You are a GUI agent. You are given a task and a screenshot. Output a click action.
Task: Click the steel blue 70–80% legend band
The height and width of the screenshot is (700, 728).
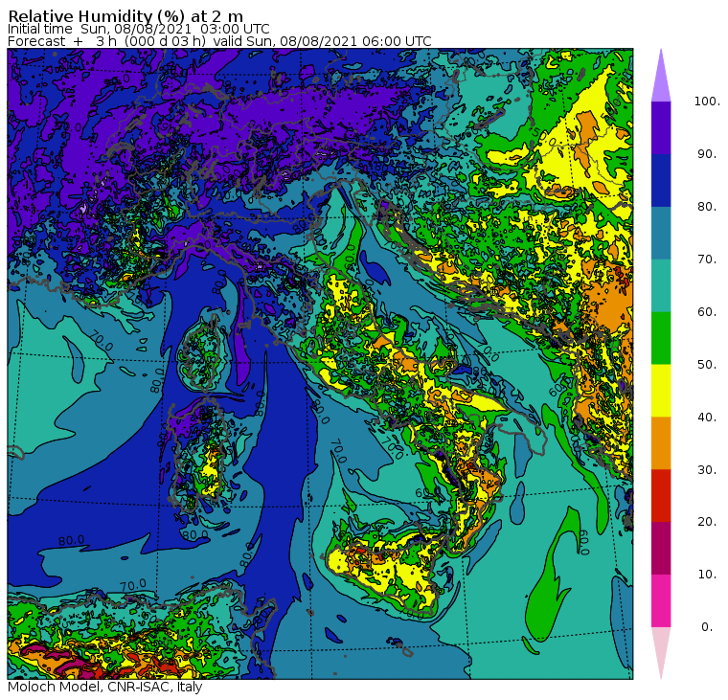pos(661,233)
